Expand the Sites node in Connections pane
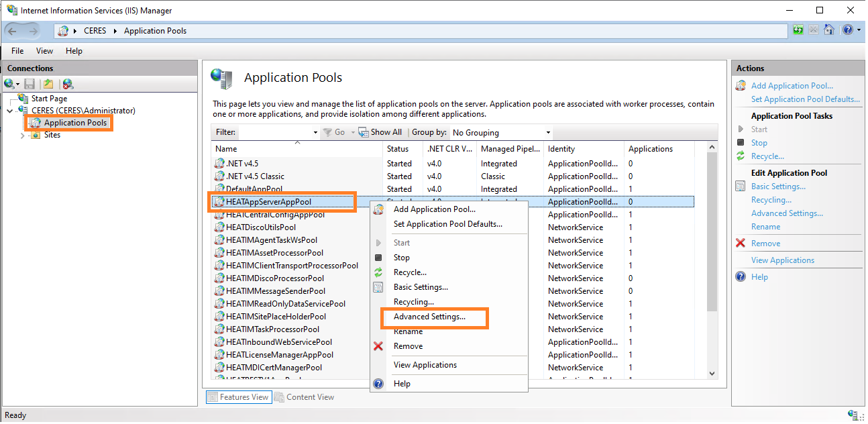The height and width of the screenshot is (424, 868). [x=21, y=134]
